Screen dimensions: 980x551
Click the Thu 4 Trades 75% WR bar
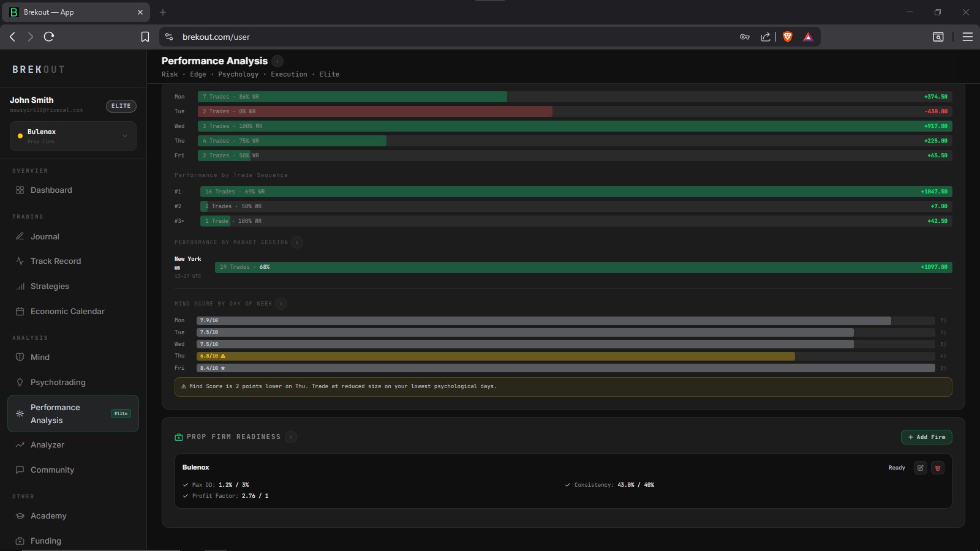(x=292, y=141)
